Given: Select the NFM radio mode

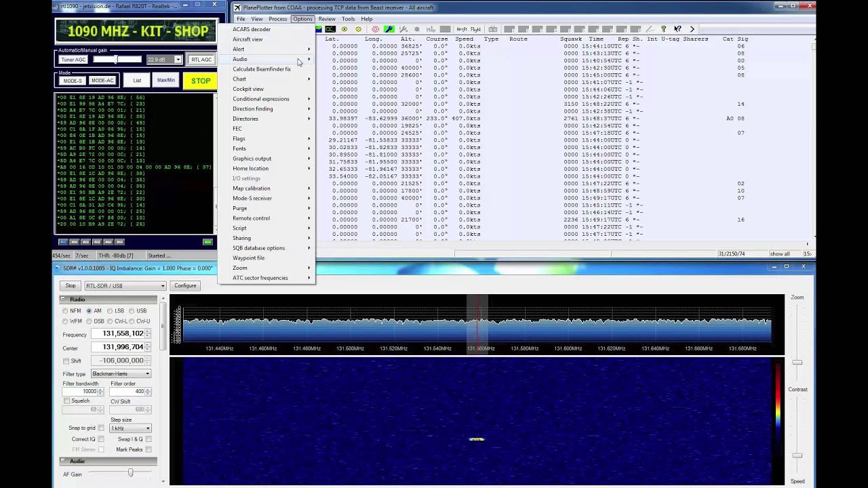Looking at the screenshot, I should coord(66,311).
